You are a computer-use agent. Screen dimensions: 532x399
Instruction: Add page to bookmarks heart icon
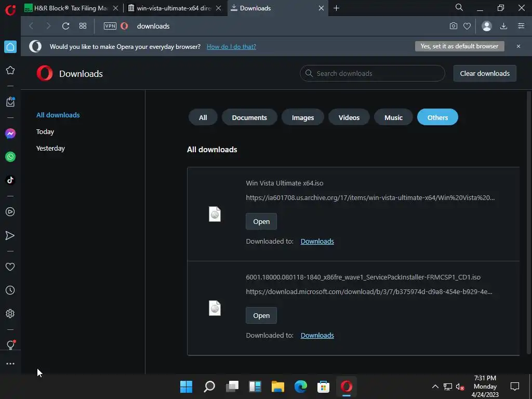pos(467,26)
